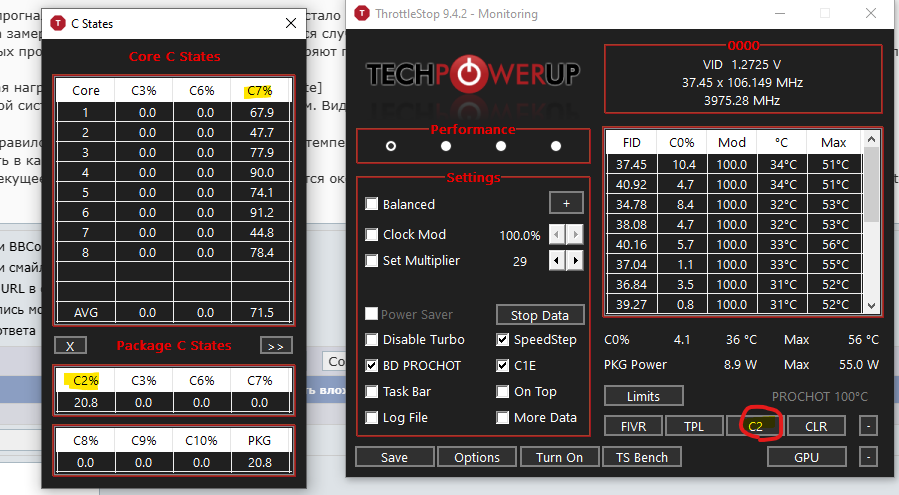Enable the Log File checkbox
The width and height of the screenshot is (899, 495).
point(372,417)
